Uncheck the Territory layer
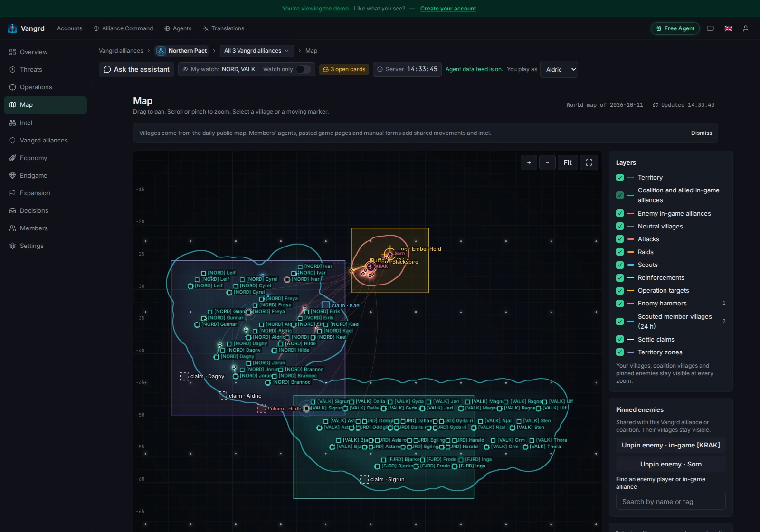 tap(620, 178)
